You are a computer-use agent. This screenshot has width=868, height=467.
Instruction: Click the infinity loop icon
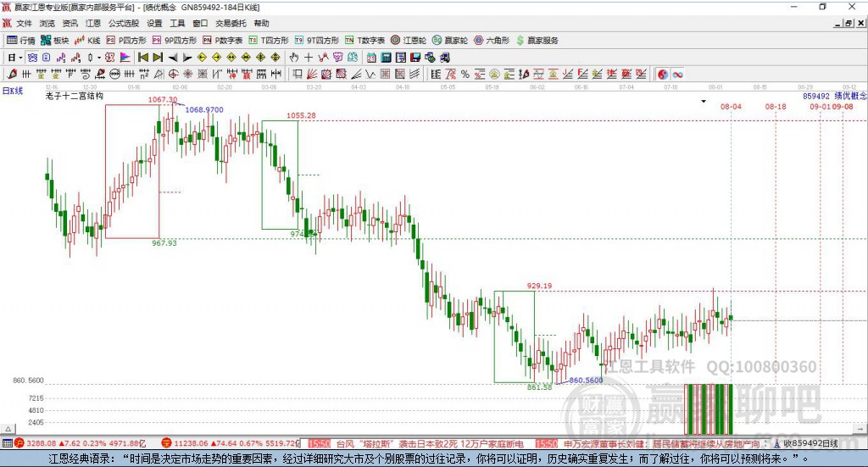coord(677,74)
